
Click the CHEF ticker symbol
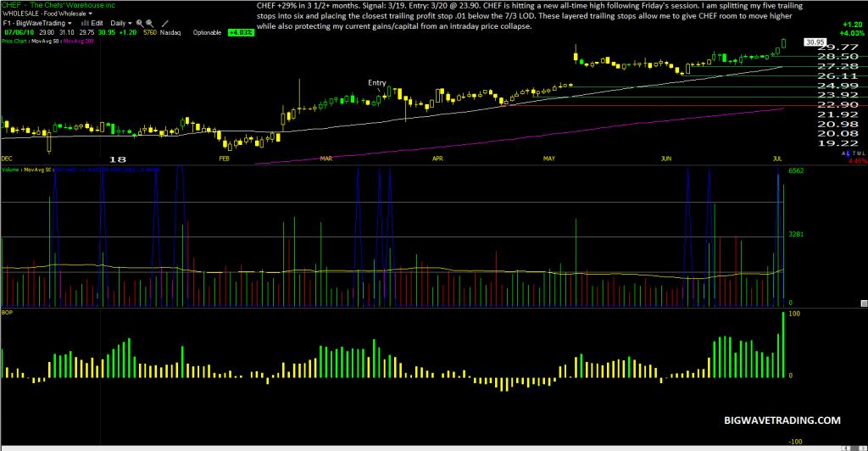[x=11, y=5]
